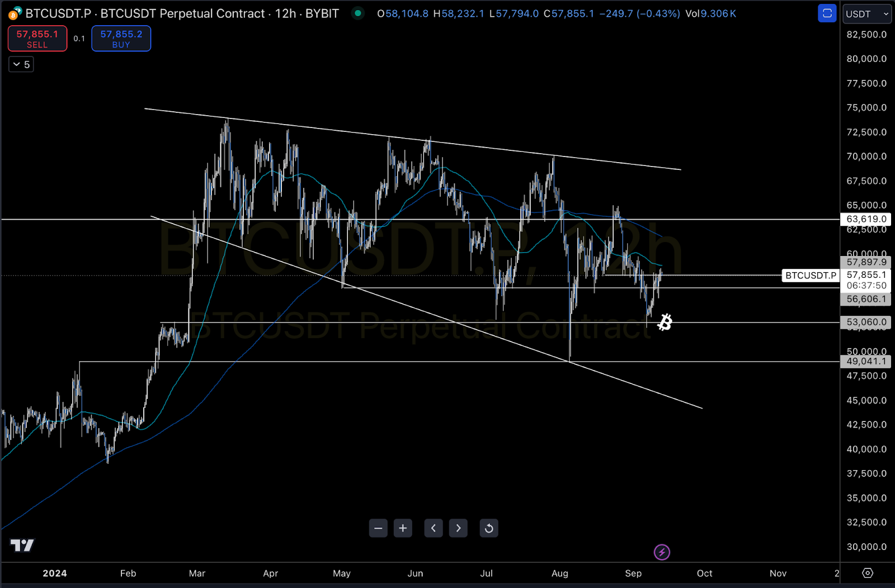895x588 pixels.
Task: Click the 63,619.0 horizontal line price label
Action: (866, 219)
